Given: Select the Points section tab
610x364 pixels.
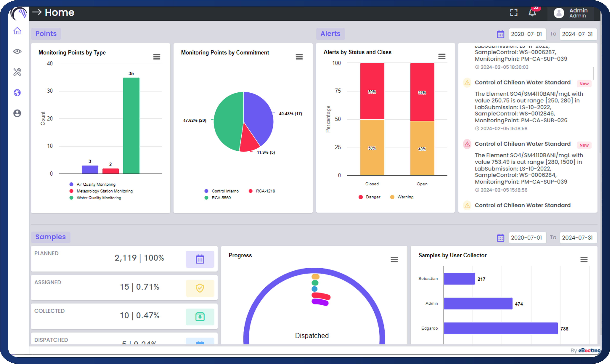Looking at the screenshot, I should pos(46,34).
